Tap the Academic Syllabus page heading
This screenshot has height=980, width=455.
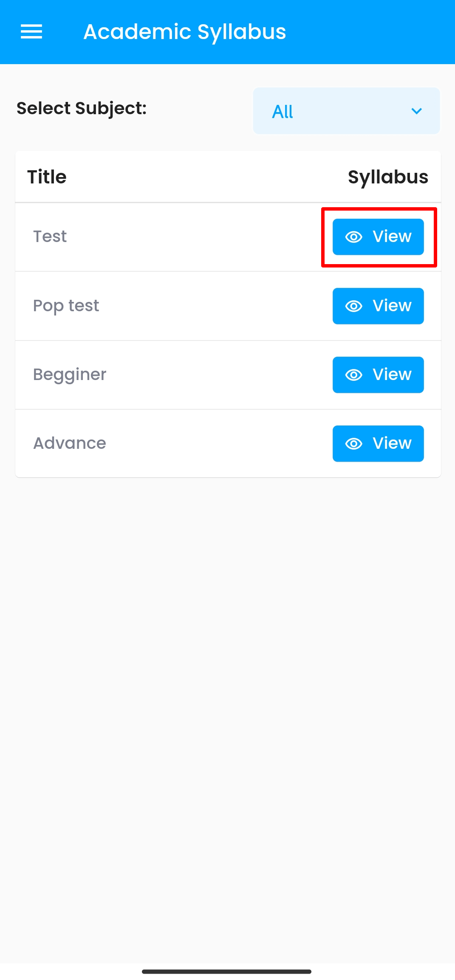pos(184,32)
